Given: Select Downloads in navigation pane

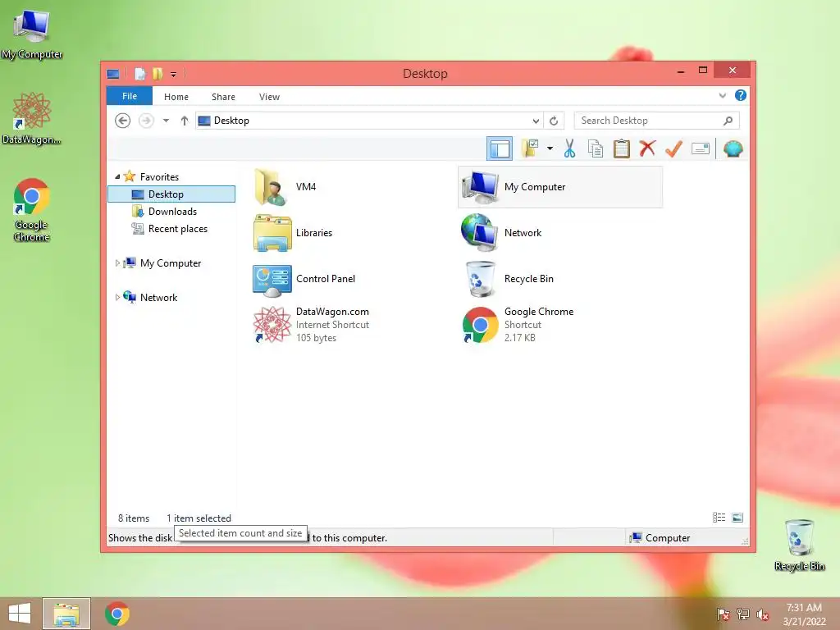Looking at the screenshot, I should click(x=172, y=212).
